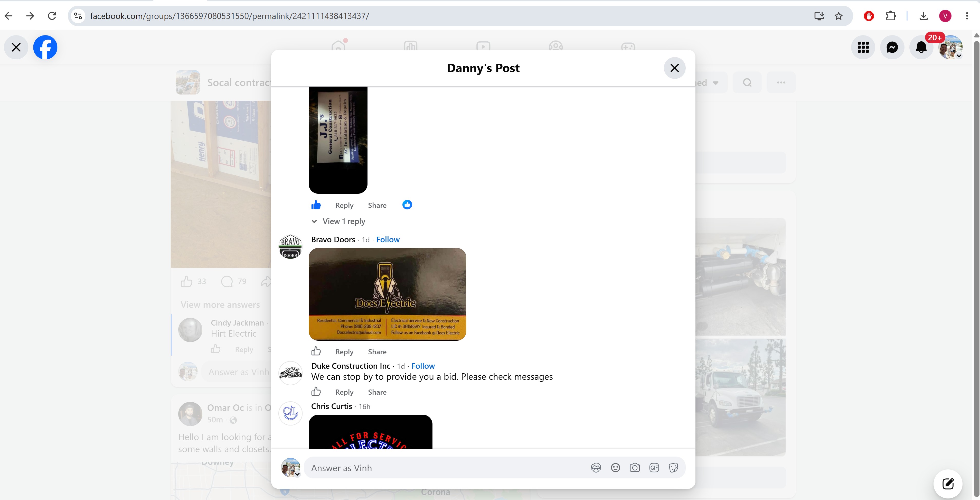Open Facebook account profile menu
The image size is (980, 500).
[x=951, y=47]
